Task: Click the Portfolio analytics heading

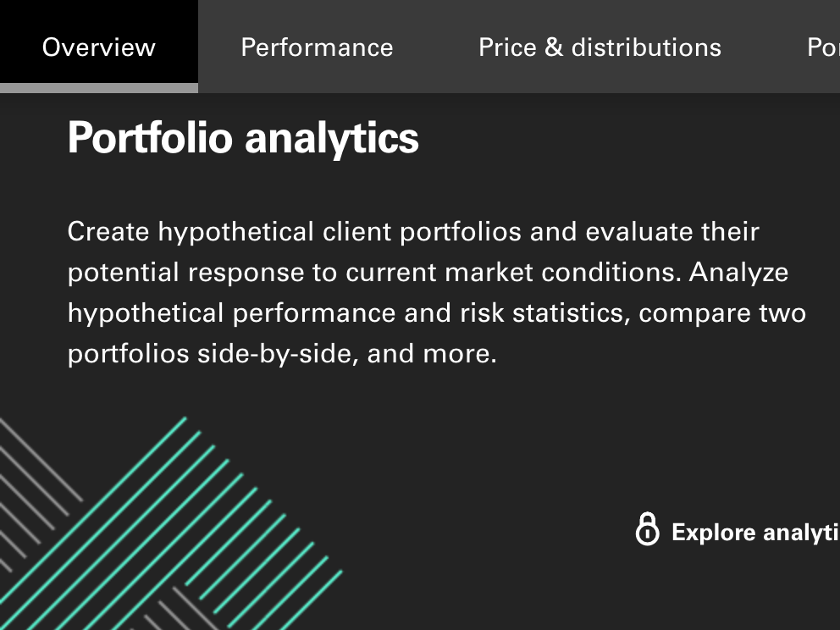Action: (x=243, y=138)
